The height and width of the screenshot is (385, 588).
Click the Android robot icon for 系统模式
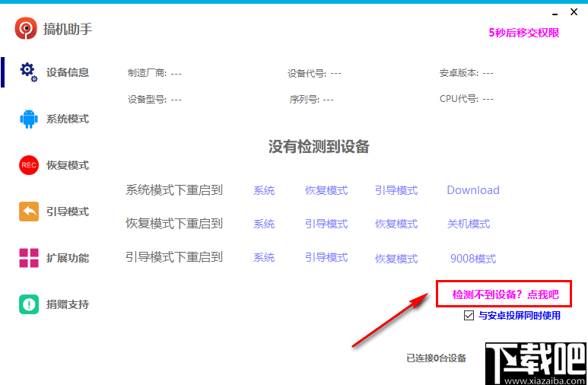[29, 119]
